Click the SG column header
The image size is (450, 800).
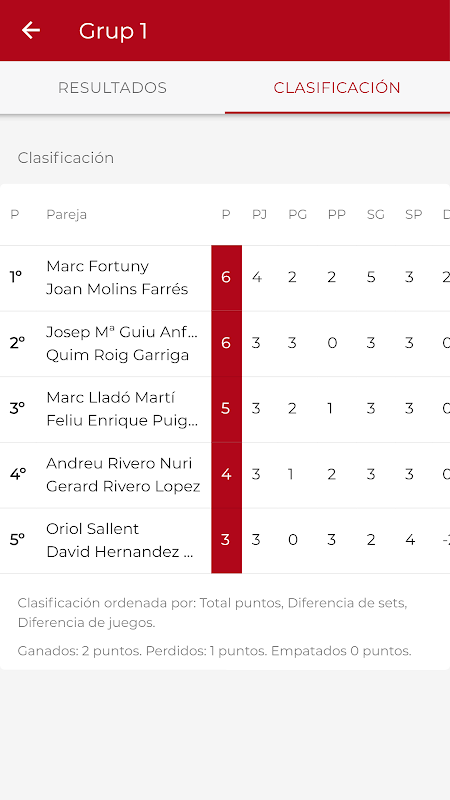(x=376, y=215)
